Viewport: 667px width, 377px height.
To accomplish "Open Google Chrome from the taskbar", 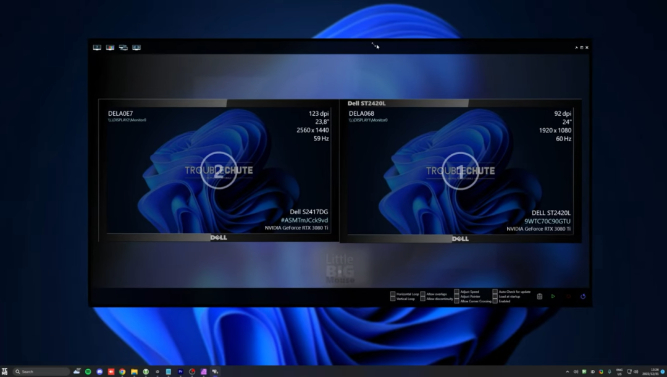I will [x=123, y=371].
